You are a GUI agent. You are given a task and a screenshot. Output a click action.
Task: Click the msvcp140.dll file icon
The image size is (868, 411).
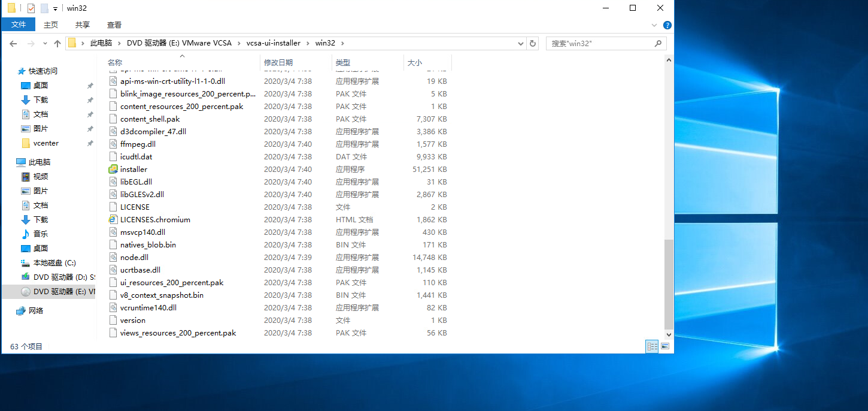click(x=113, y=232)
